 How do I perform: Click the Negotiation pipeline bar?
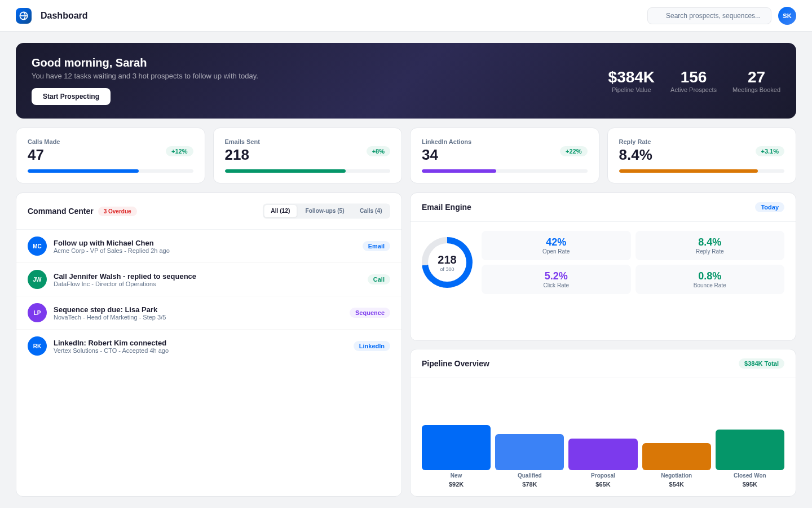pyautogui.click(x=677, y=457)
